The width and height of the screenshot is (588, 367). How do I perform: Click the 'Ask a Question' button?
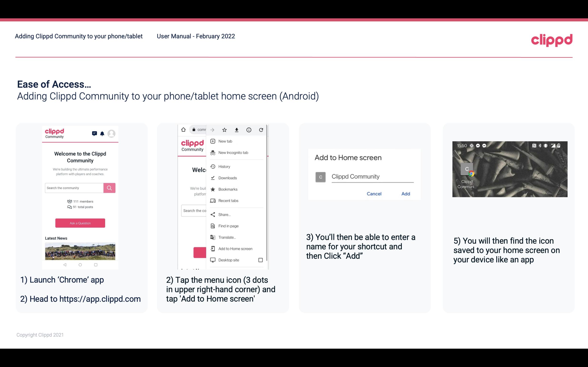pos(80,223)
